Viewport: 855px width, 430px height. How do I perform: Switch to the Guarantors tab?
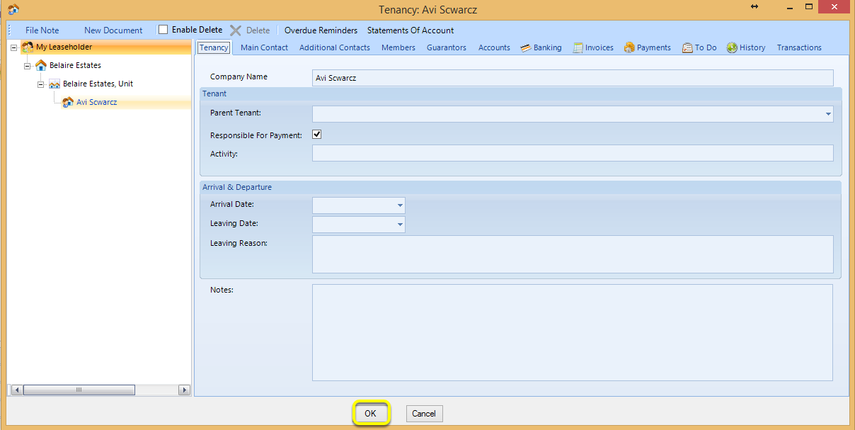click(446, 48)
